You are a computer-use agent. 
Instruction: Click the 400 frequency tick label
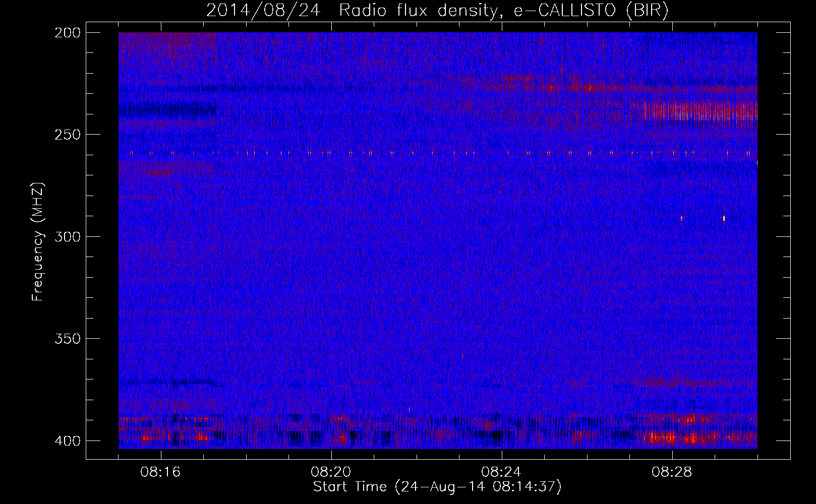tap(67, 440)
